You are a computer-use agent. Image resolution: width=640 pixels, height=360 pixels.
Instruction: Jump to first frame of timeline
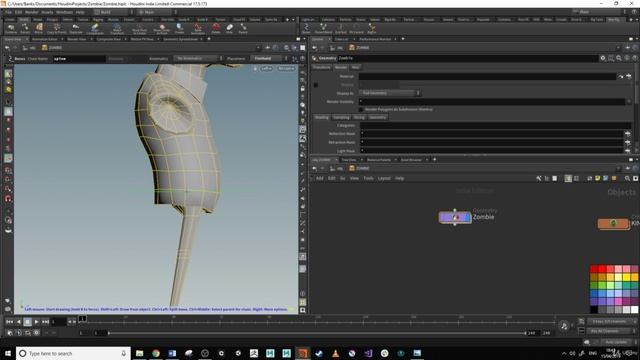(9, 322)
